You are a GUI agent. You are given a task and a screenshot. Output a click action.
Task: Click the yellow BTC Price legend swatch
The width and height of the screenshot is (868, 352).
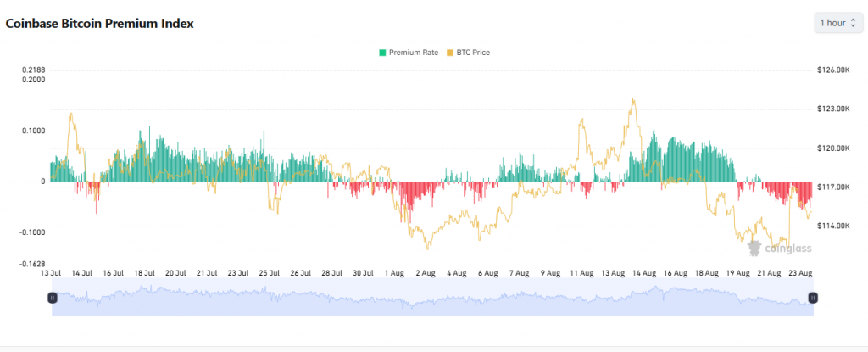pyautogui.click(x=449, y=53)
